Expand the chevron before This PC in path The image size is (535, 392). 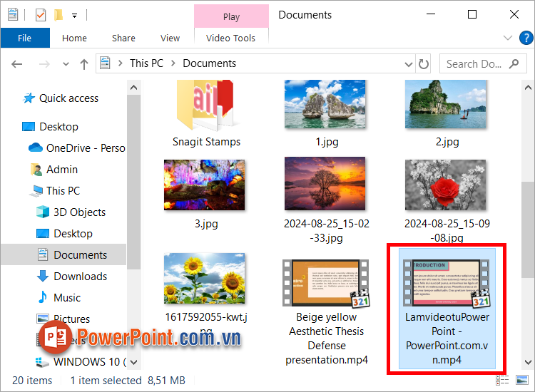click(x=120, y=63)
